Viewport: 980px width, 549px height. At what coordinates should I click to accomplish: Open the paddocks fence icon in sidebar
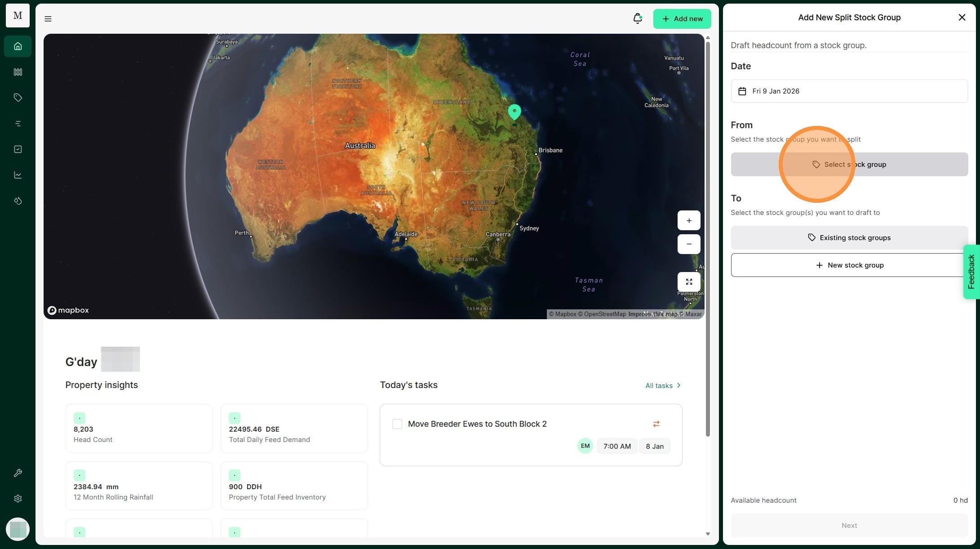tap(18, 72)
